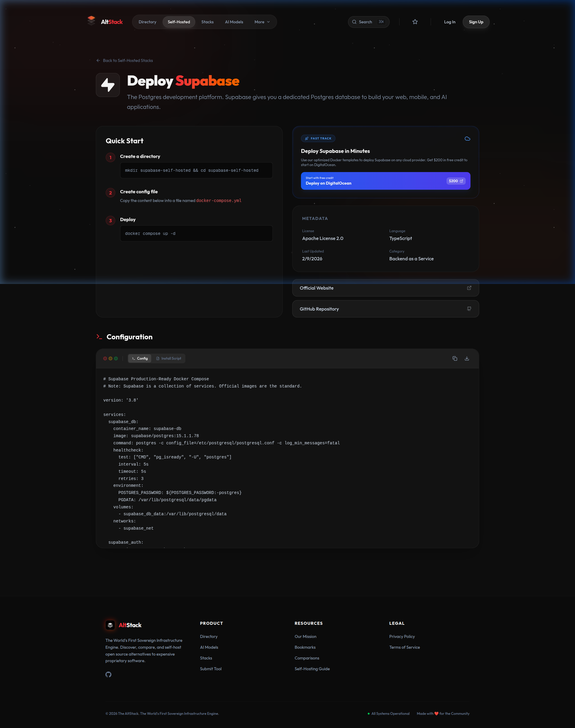Viewport: 575px width, 728px height.
Task: Click the AltStack logo in header
Action: [105, 22]
